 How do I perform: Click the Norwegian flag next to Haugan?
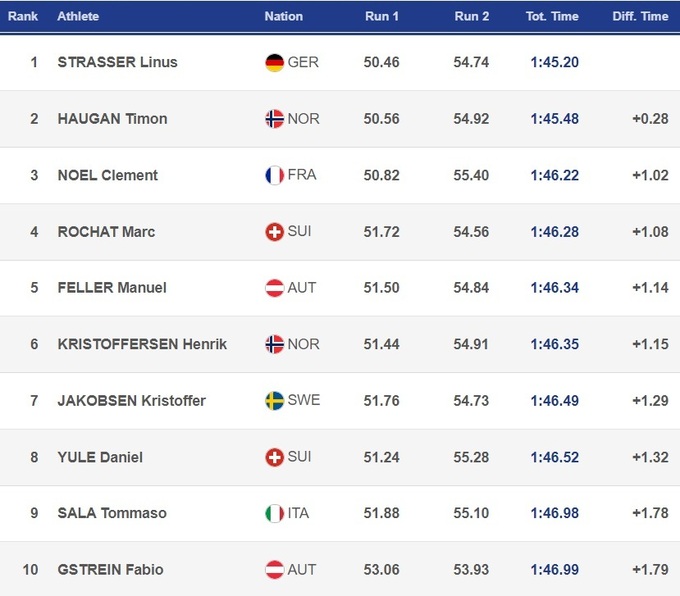(274, 118)
